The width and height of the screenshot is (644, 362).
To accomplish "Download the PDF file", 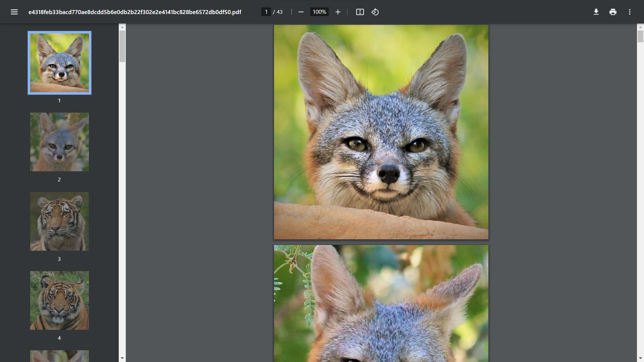I will [x=596, y=12].
